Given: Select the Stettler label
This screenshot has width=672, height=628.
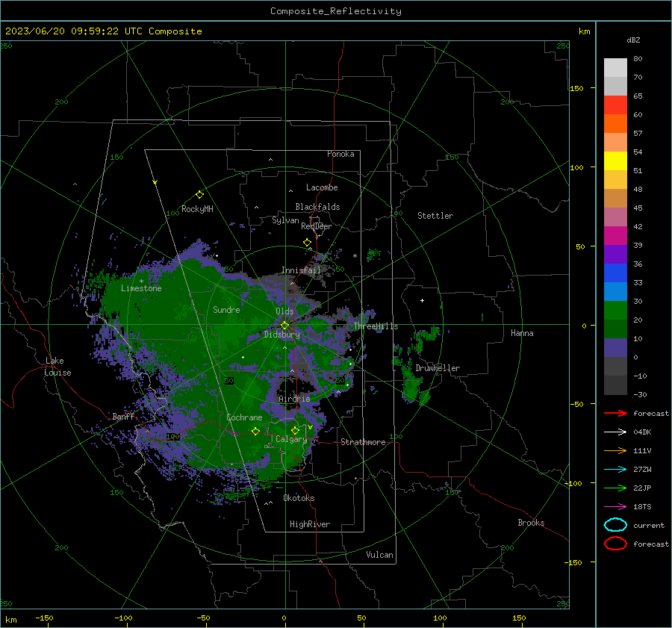Looking at the screenshot, I should (435, 216).
